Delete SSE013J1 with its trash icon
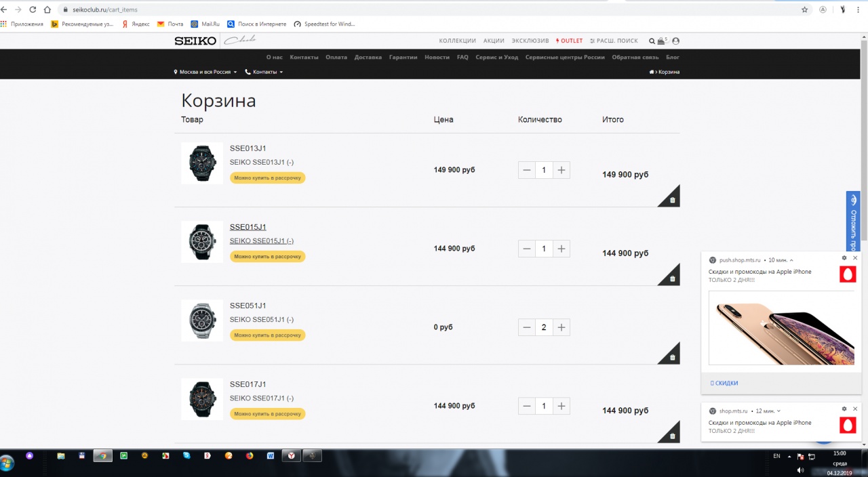 click(x=672, y=200)
